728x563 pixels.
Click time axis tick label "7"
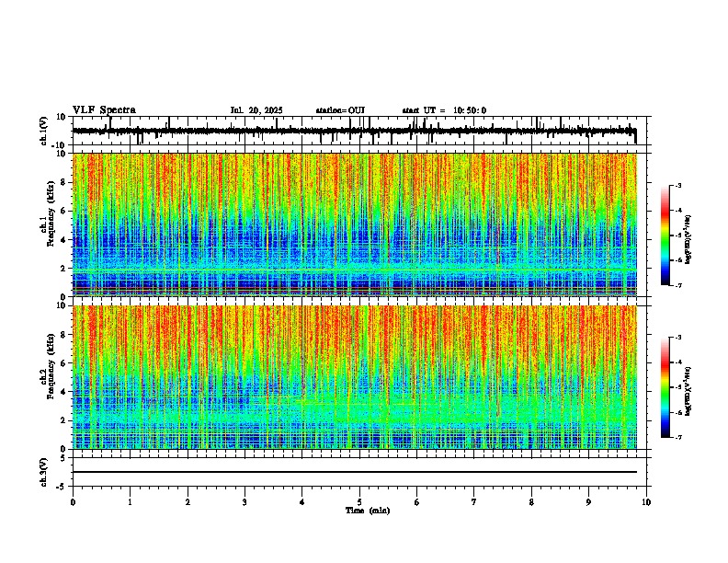click(x=474, y=502)
